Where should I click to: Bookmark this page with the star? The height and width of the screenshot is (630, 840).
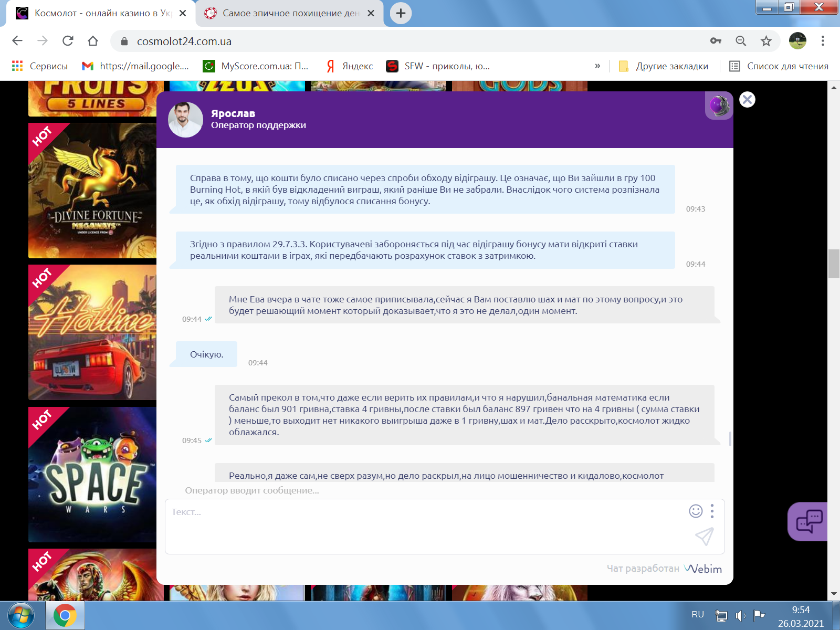click(766, 41)
